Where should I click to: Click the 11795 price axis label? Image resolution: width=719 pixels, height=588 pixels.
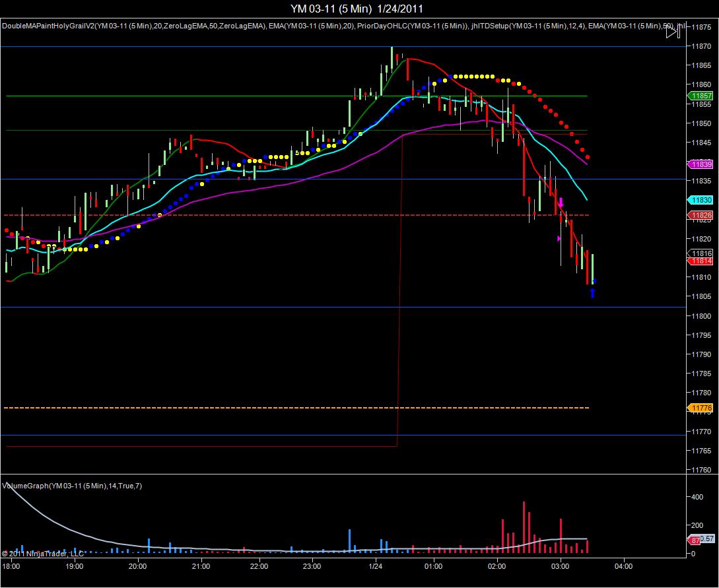tap(701, 335)
